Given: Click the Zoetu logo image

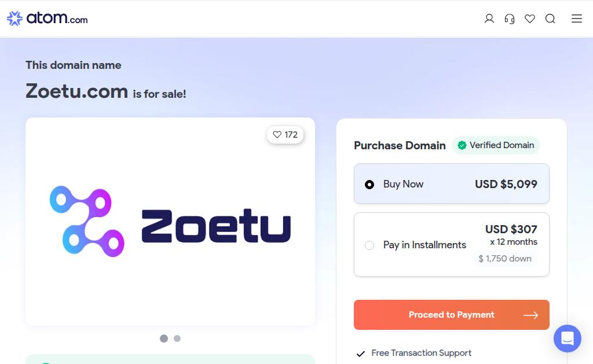Looking at the screenshot, I should coord(170,222).
